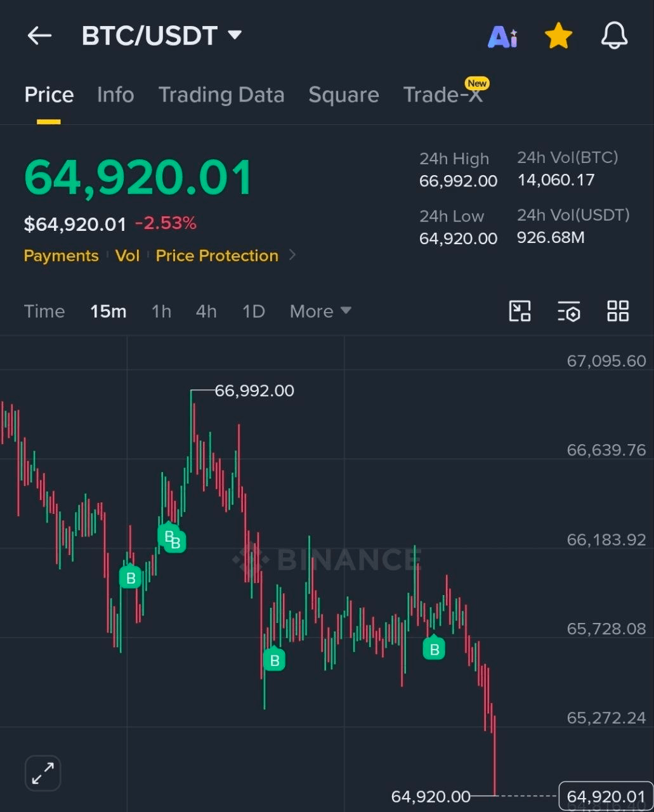
Task: Open the Vol tag link
Action: point(128,256)
